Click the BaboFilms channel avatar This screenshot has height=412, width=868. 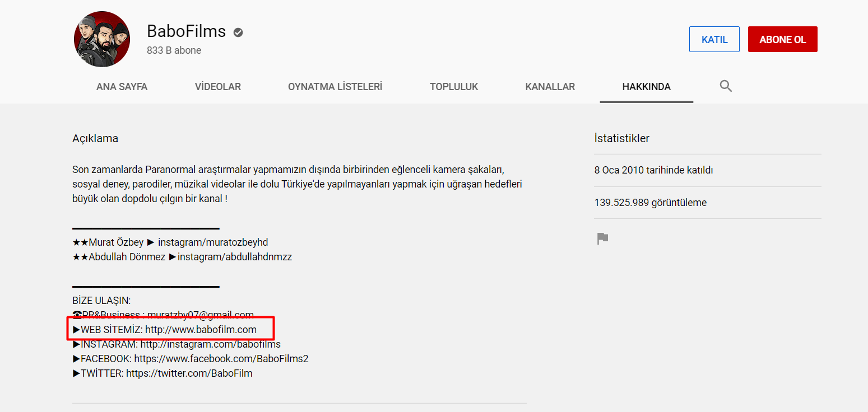coord(102,39)
